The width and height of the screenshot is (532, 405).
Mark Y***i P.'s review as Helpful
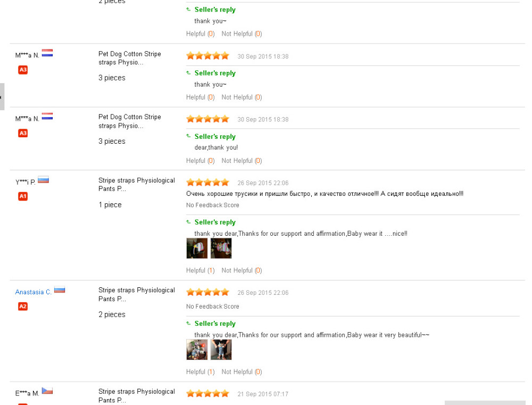click(x=195, y=270)
